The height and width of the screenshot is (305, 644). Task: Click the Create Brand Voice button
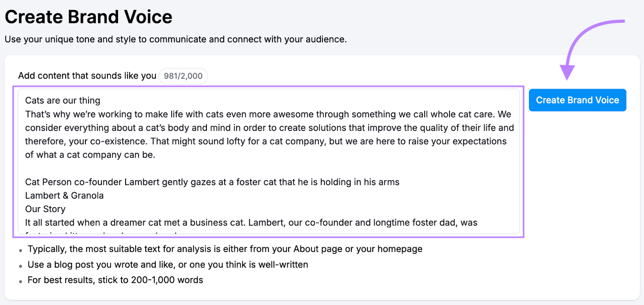[x=577, y=100]
